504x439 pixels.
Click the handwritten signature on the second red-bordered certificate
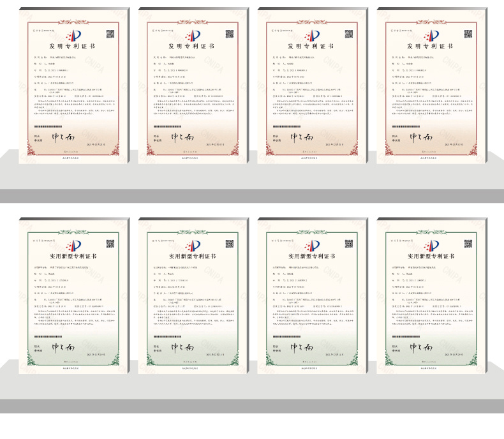[x=182, y=138]
